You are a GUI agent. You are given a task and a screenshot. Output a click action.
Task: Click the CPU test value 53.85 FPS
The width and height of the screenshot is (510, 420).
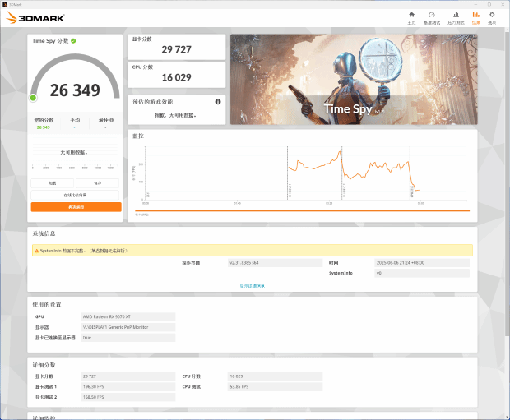[x=275, y=386]
